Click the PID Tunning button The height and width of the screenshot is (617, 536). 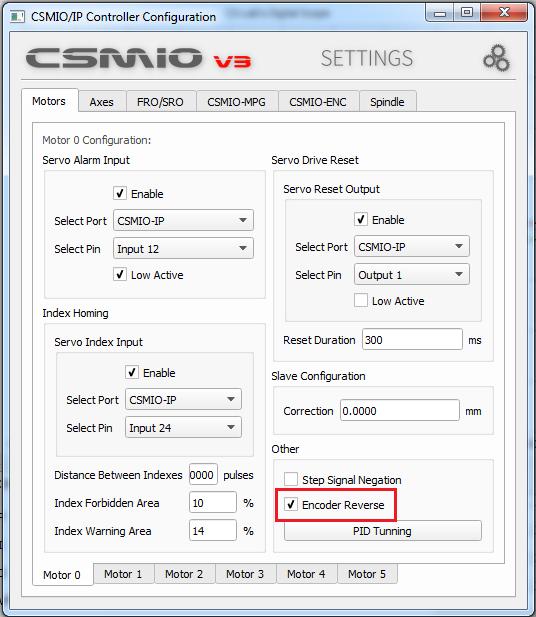tap(383, 531)
